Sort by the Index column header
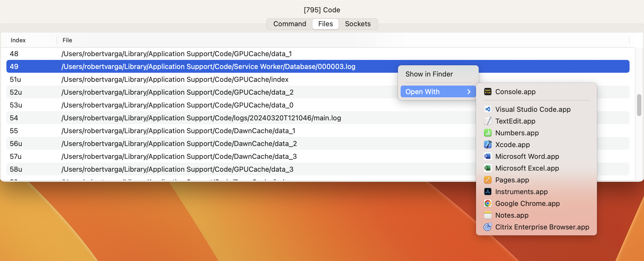The height and width of the screenshot is (261, 644). pos(18,40)
